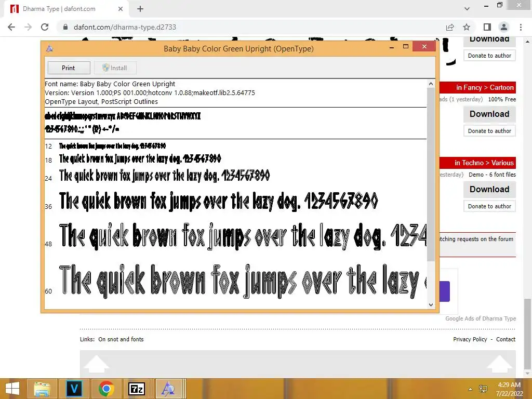Go forward in Chrome browser
532x399 pixels.
point(28,27)
